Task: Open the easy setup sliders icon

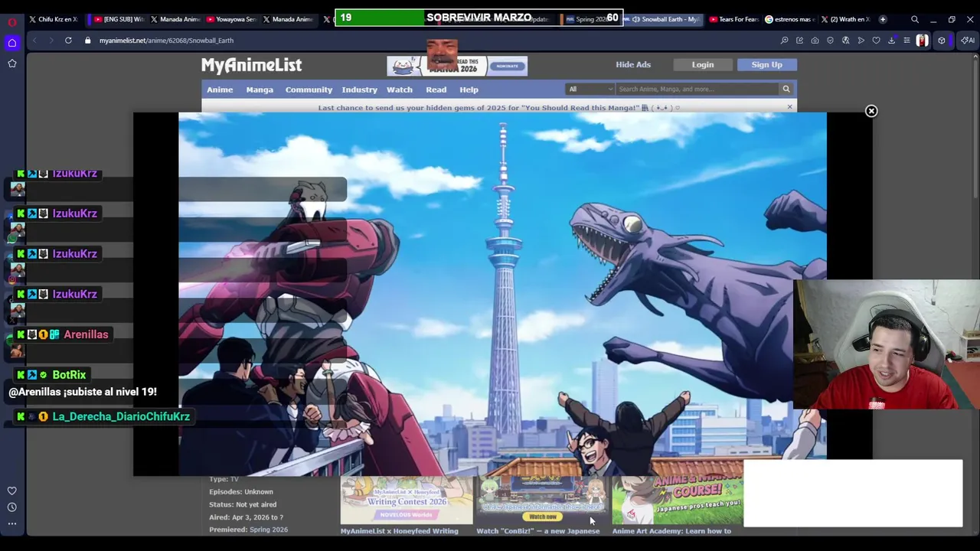Action: click(906, 41)
